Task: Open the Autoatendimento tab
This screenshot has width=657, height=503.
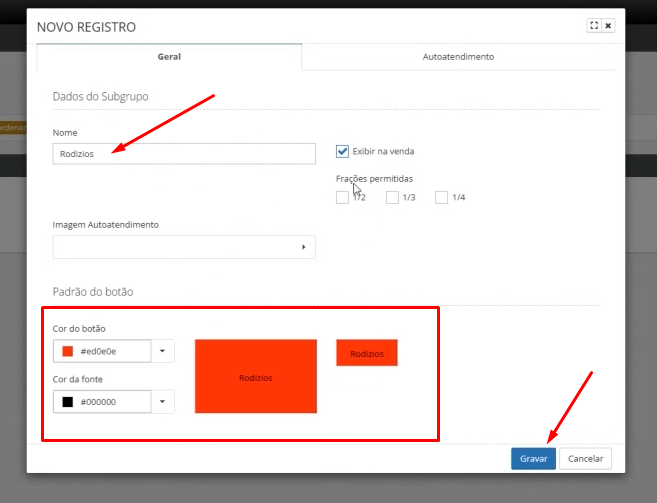Action: point(458,57)
